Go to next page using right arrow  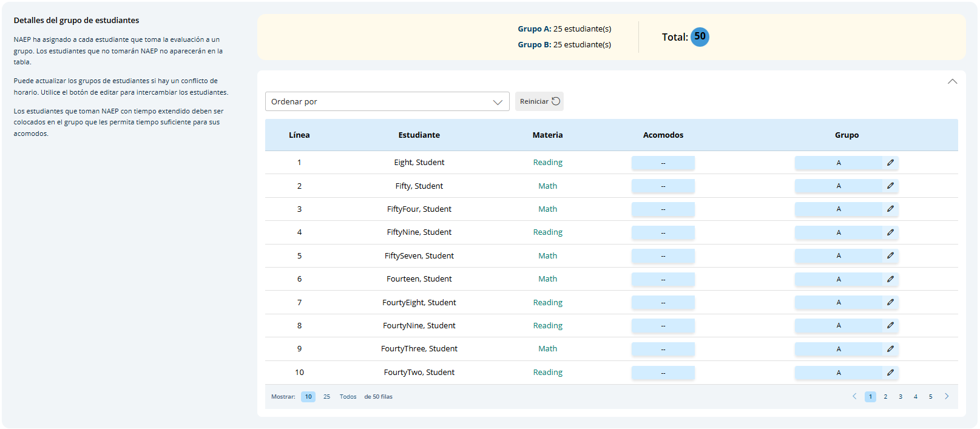point(946,396)
